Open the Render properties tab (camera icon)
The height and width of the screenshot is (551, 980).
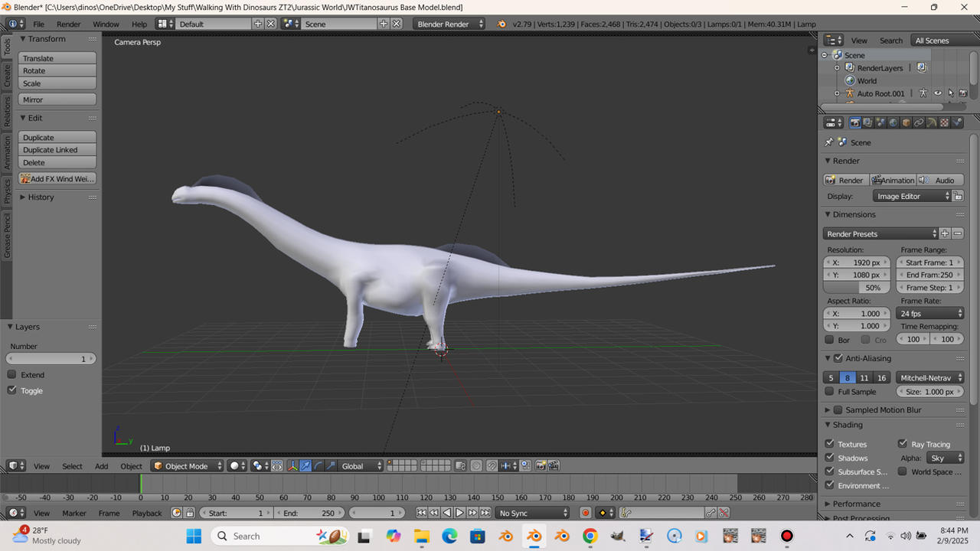tap(855, 122)
